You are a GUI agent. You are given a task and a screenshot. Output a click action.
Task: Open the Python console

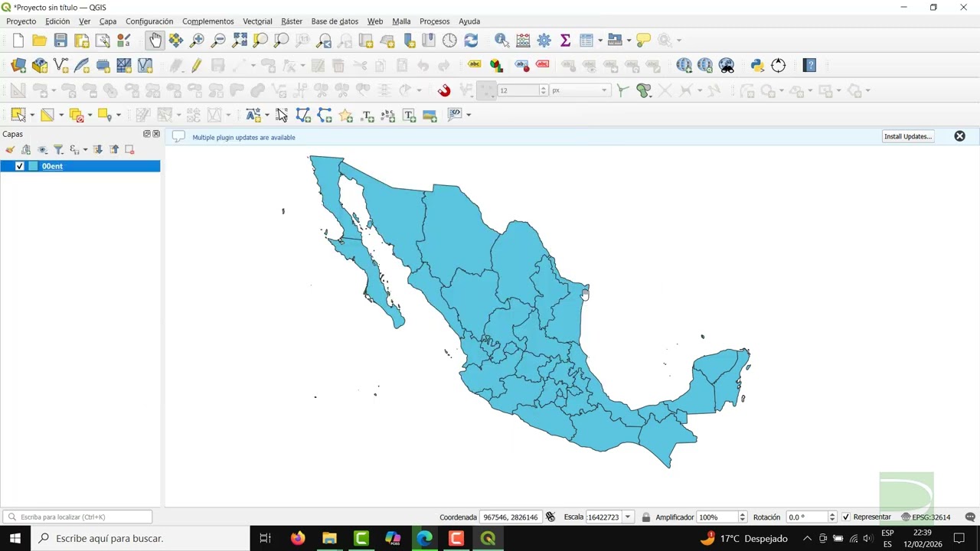[757, 66]
